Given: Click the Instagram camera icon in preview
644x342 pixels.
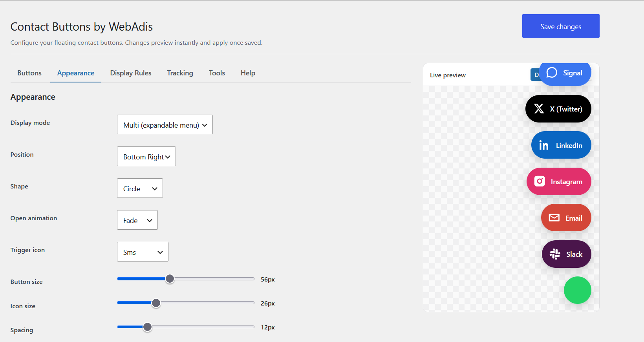Looking at the screenshot, I should [540, 181].
